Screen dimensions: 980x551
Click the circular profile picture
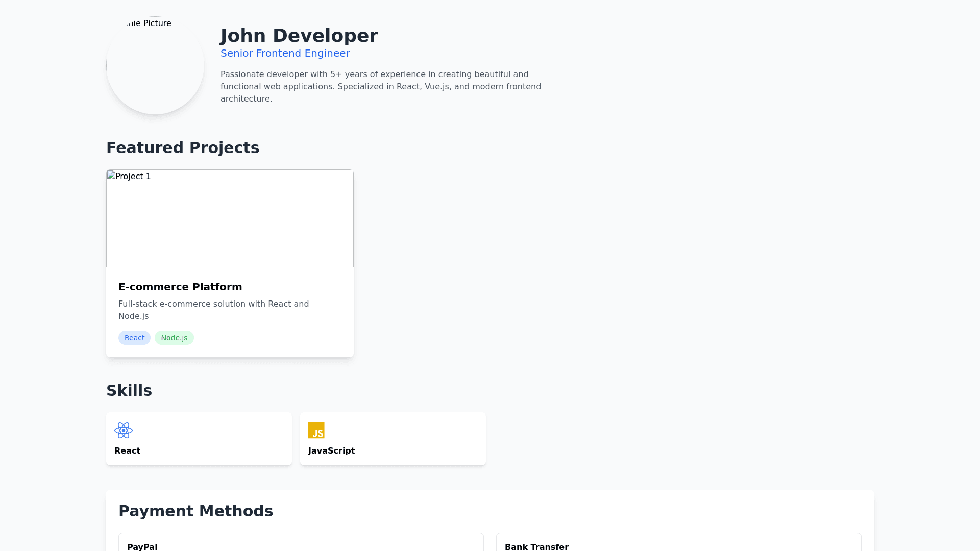pos(155,65)
